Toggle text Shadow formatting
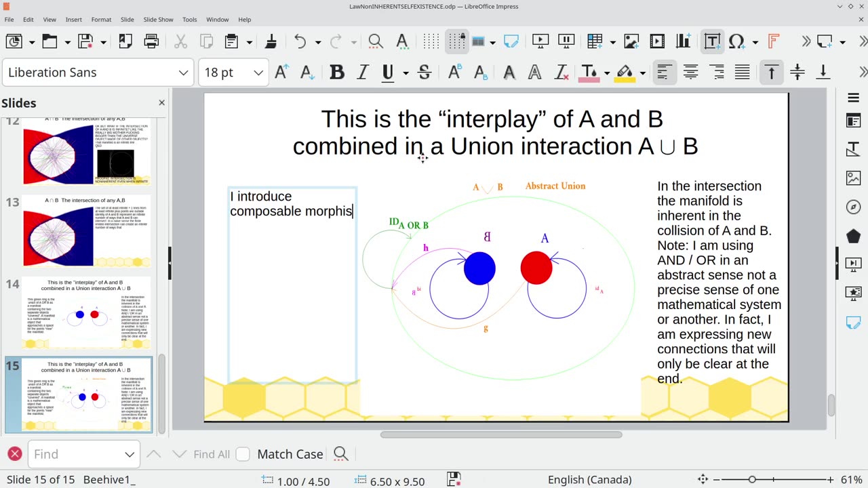Screen dimensions: 868x488 pos(509,72)
